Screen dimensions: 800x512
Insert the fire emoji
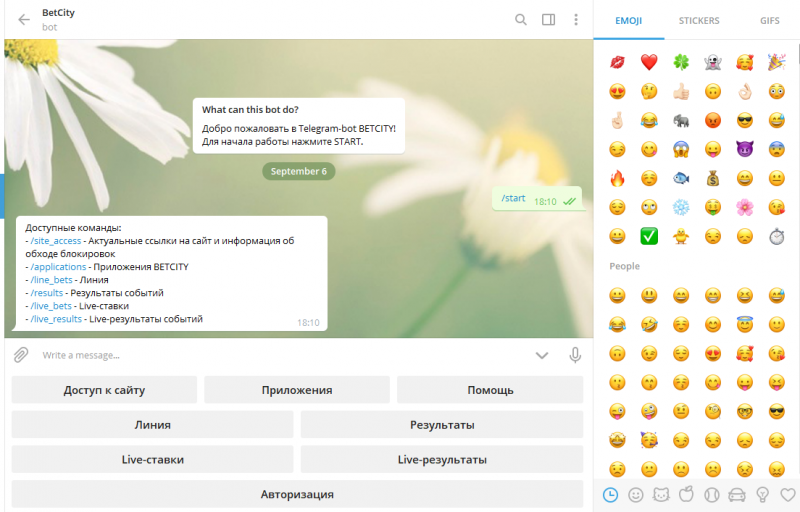617,178
